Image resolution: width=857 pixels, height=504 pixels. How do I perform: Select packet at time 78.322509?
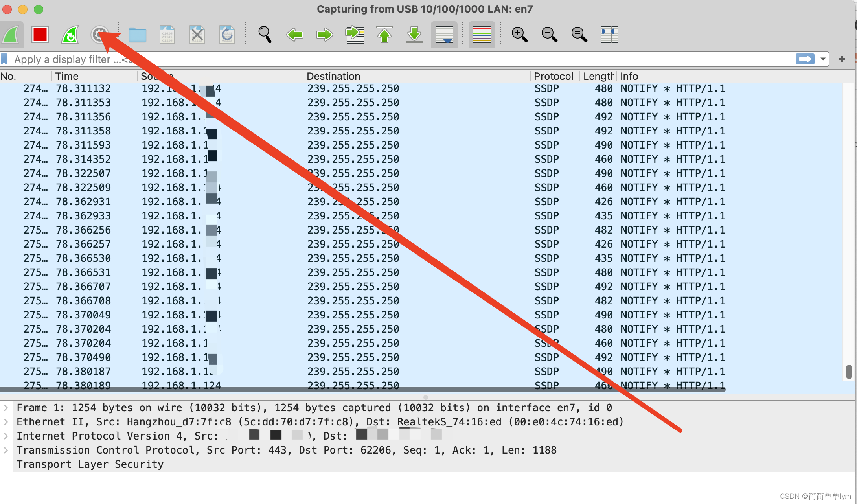pyautogui.click(x=421, y=188)
